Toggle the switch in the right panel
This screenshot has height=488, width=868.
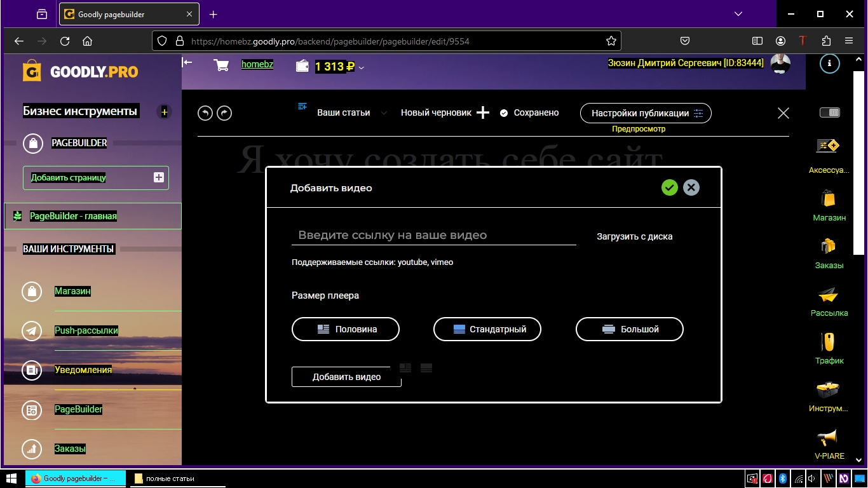pyautogui.click(x=830, y=112)
